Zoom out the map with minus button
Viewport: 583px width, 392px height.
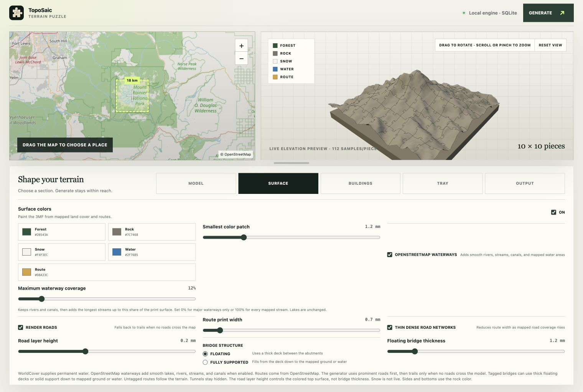tap(241, 59)
